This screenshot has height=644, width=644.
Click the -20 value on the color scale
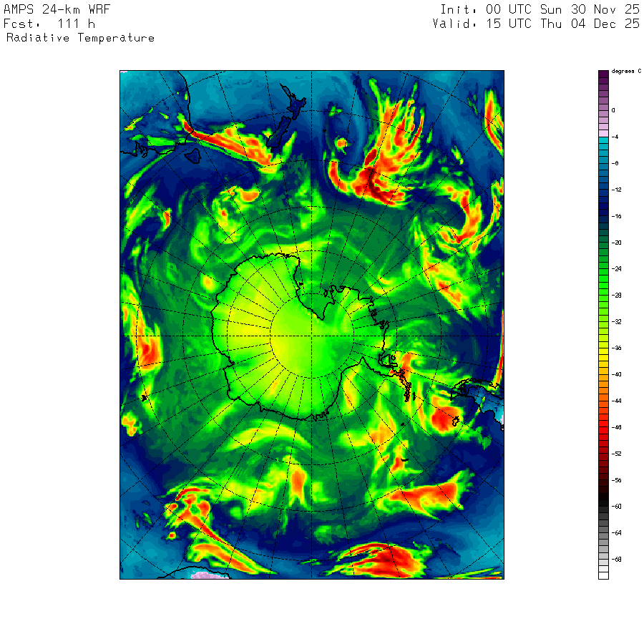[x=617, y=243]
